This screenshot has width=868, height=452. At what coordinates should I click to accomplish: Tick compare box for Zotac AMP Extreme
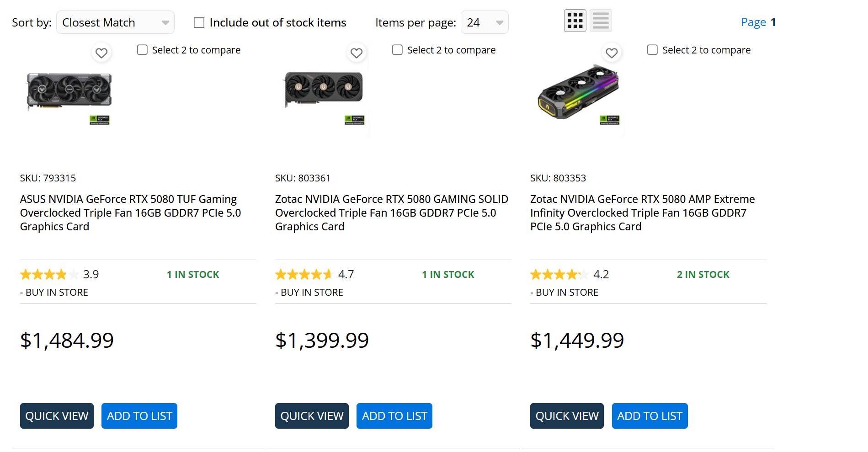click(x=653, y=50)
